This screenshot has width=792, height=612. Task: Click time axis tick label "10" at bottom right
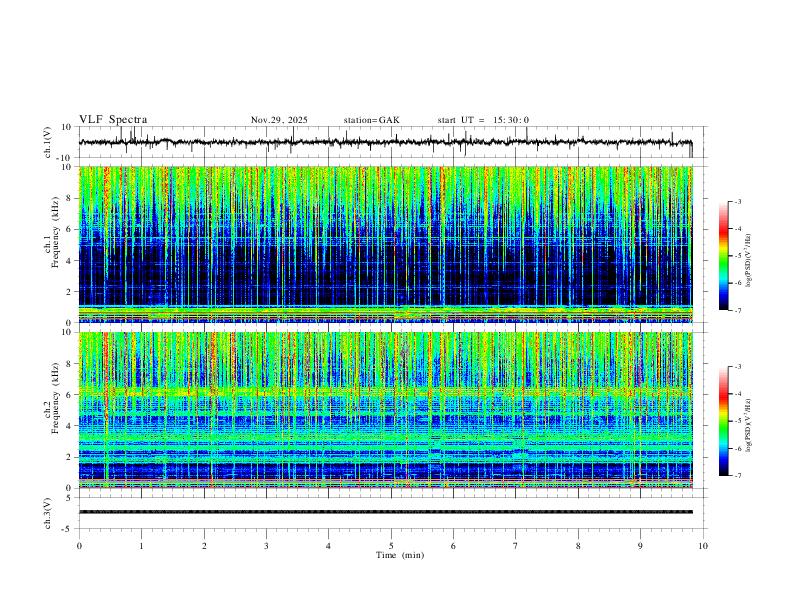[703, 546]
